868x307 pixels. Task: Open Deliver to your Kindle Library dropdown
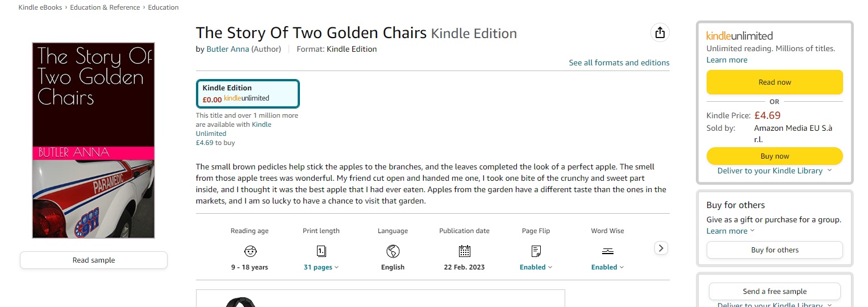pos(774,171)
